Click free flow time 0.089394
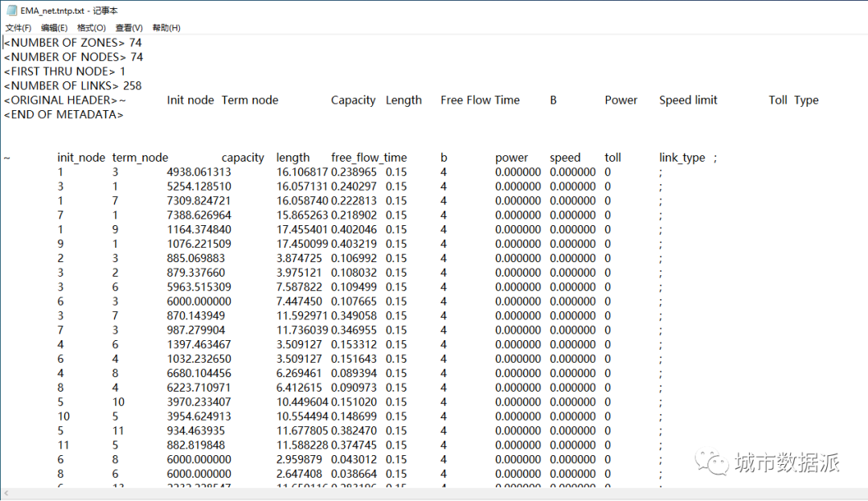This screenshot has width=868, height=501. 354,374
